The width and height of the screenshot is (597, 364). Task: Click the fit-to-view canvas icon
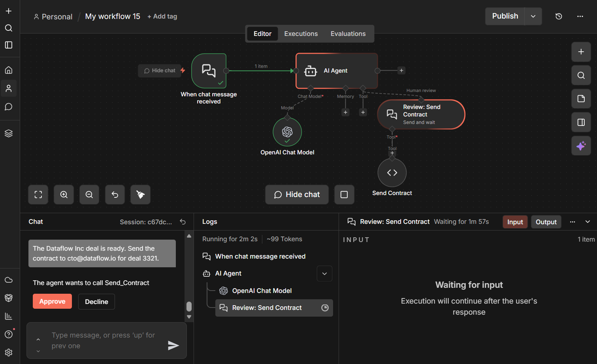coord(38,195)
